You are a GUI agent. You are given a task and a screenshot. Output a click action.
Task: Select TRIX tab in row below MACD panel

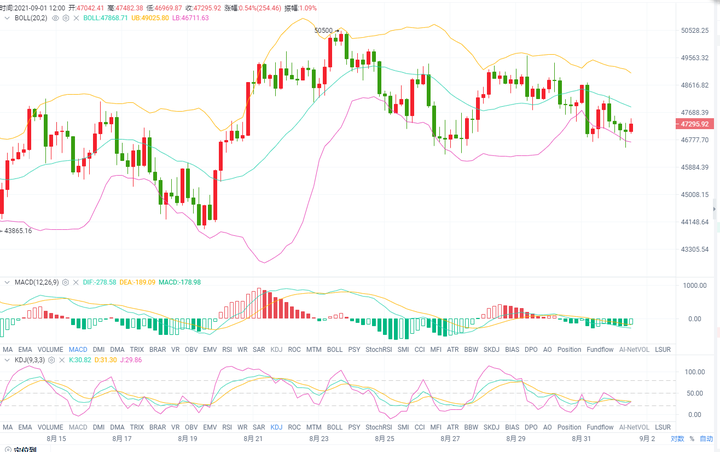click(x=137, y=350)
